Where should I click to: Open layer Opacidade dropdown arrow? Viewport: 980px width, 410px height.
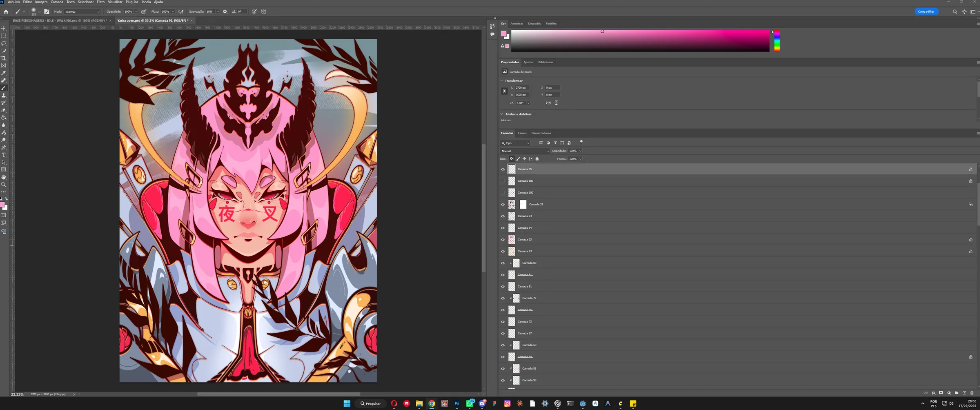tap(580, 151)
